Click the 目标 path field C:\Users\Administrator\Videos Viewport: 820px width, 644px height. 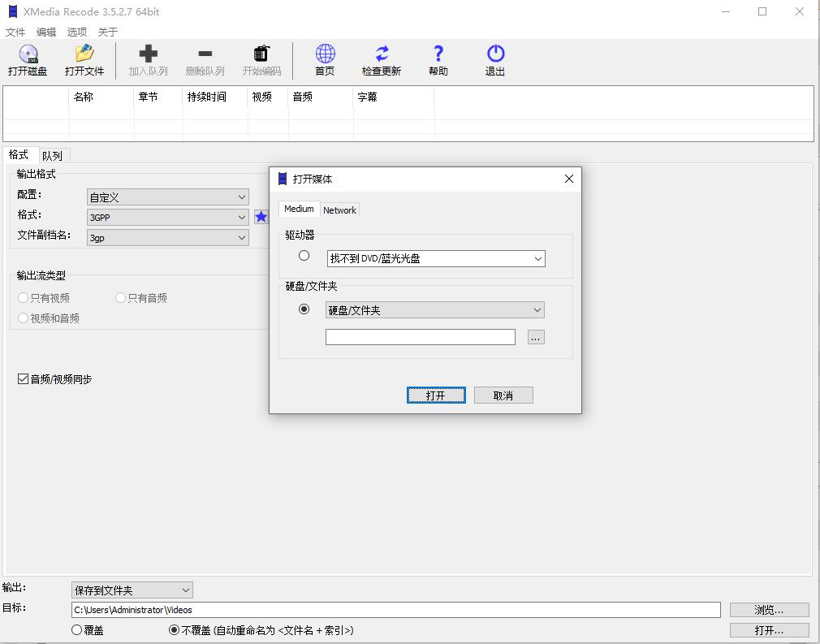coord(396,610)
